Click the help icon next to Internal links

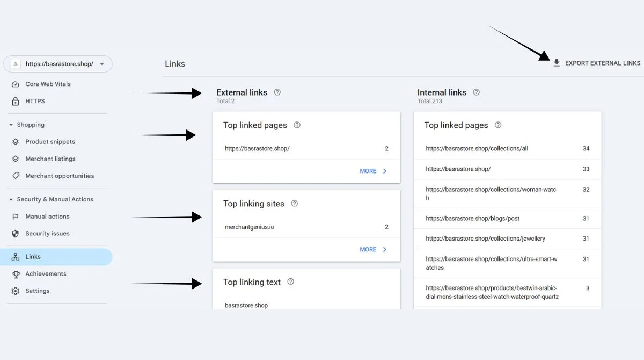coord(476,92)
